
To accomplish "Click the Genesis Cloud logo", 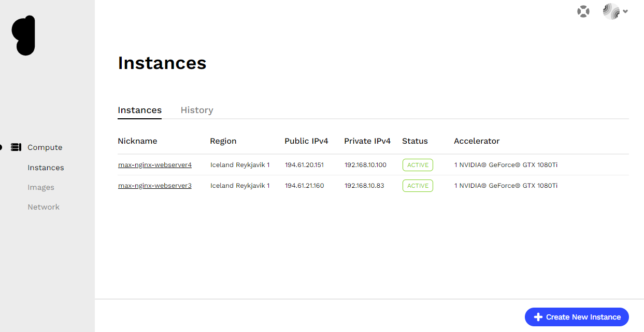I will point(23,35).
